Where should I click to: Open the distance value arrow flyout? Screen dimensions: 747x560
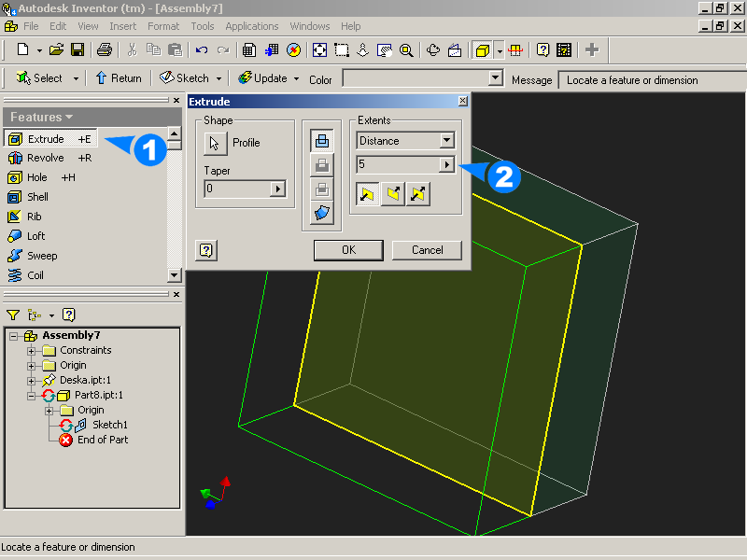(x=446, y=165)
